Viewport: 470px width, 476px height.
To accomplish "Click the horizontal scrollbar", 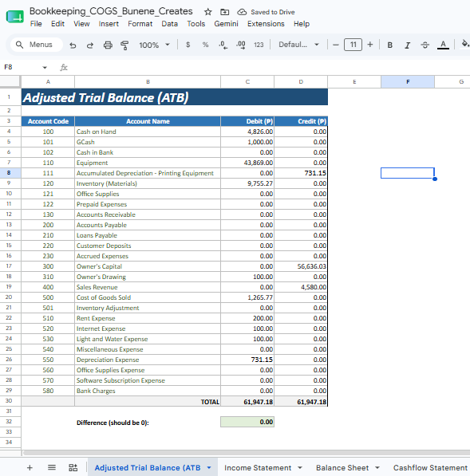I will [x=246, y=453].
